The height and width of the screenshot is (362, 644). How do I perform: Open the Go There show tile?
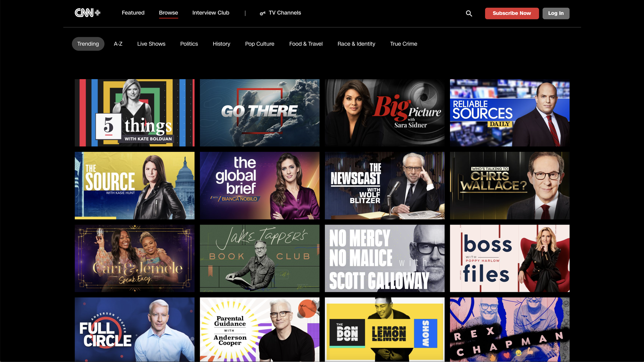pyautogui.click(x=259, y=113)
